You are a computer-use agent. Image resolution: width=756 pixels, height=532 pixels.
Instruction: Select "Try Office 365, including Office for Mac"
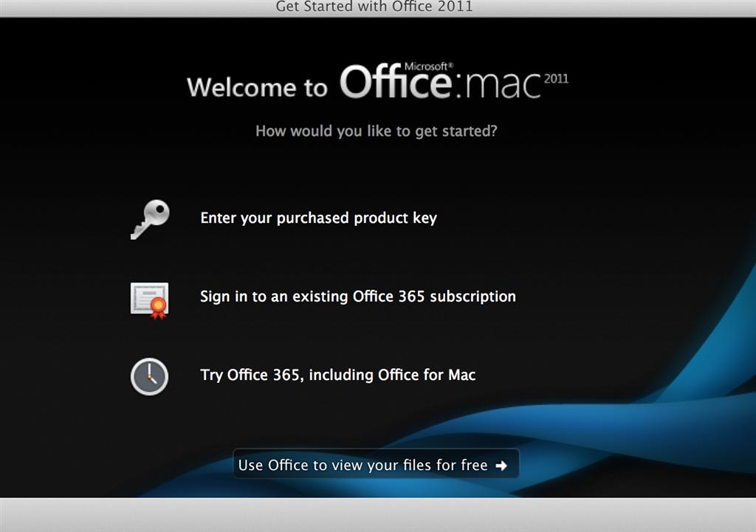pos(338,375)
